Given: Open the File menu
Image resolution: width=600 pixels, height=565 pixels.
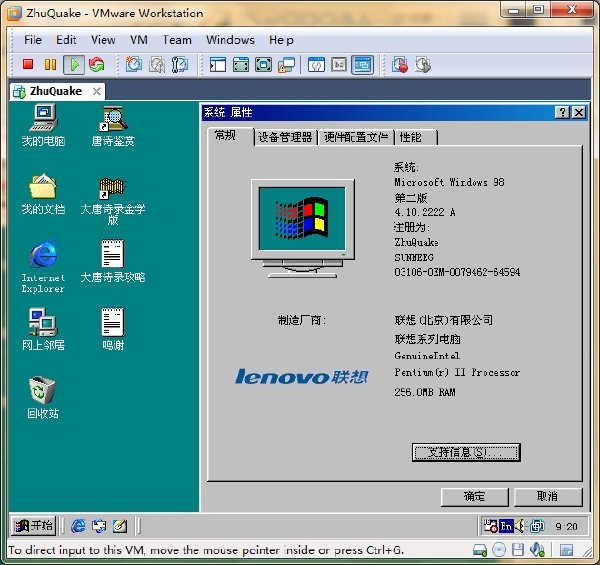Looking at the screenshot, I should [x=33, y=40].
